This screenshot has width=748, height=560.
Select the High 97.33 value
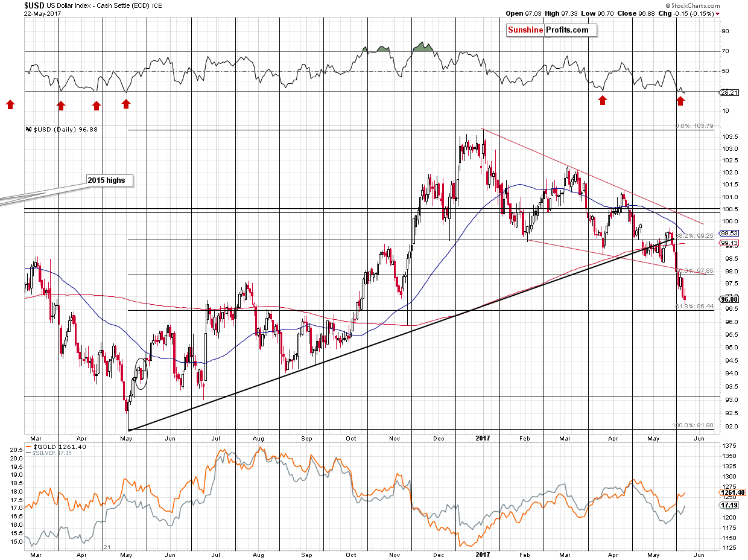click(x=560, y=13)
